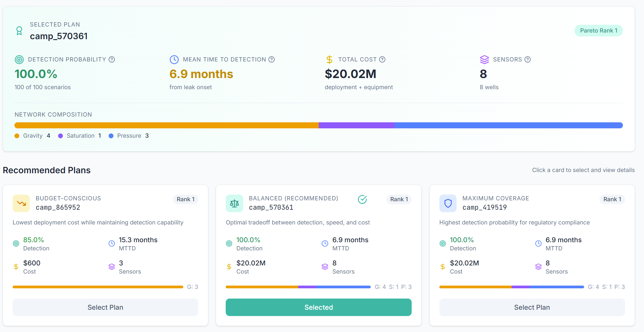Click the clock icon beside Mean Time to Detection

tap(174, 59)
